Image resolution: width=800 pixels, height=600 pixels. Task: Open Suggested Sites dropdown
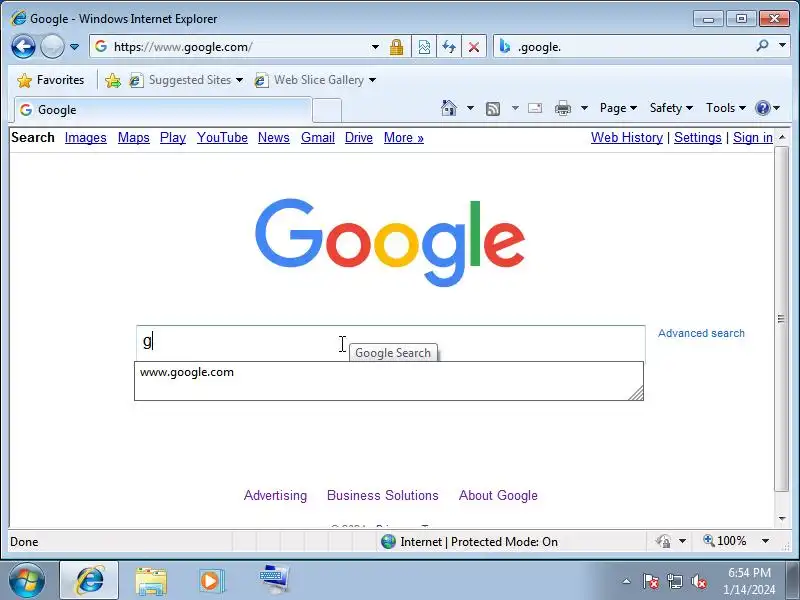coord(186,80)
